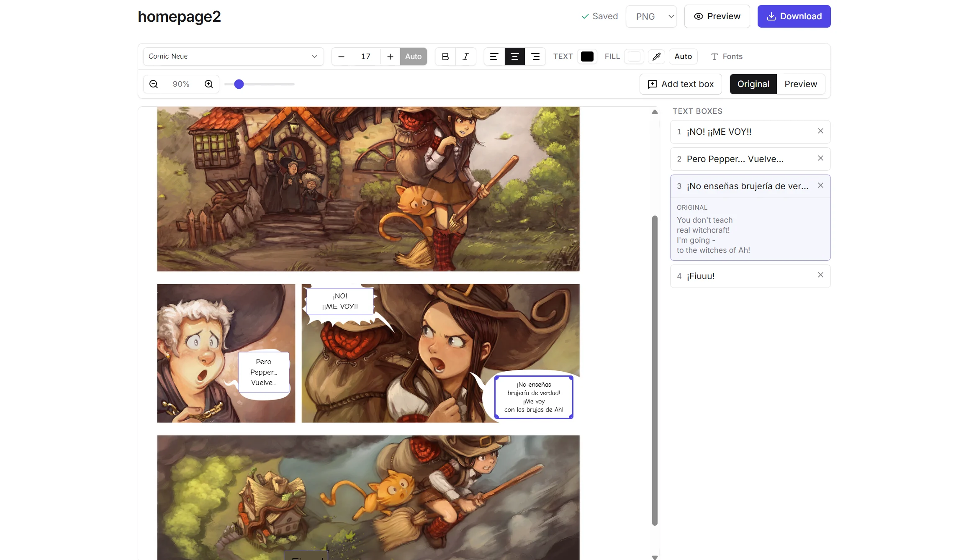Select the ¡NO! ¡¡ME VOY!! bubble on canvas
The height and width of the screenshot is (560, 969).
coord(340,301)
